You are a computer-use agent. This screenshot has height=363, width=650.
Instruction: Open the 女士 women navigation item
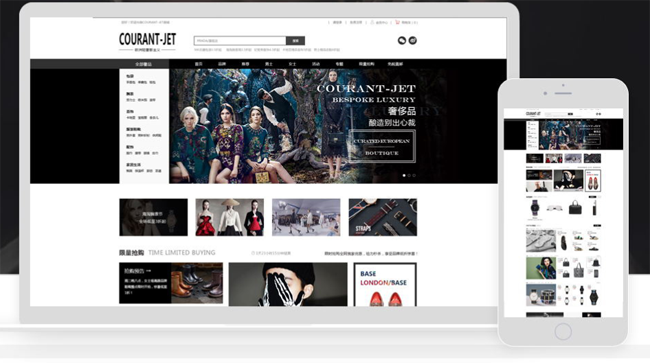click(292, 64)
